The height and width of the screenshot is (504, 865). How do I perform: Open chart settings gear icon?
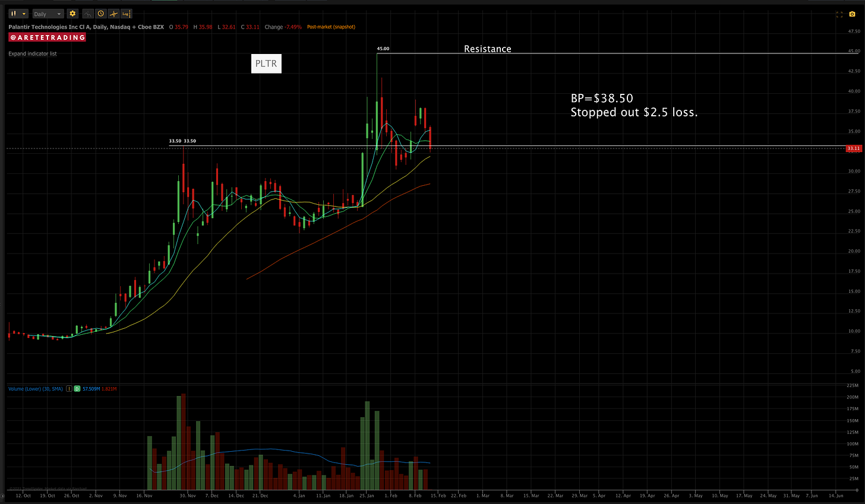[x=72, y=14]
